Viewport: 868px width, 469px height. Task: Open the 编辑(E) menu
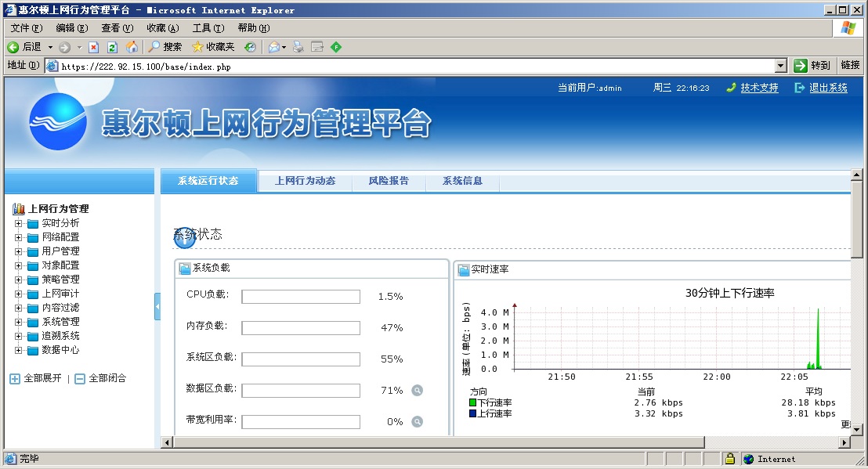[72, 27]
